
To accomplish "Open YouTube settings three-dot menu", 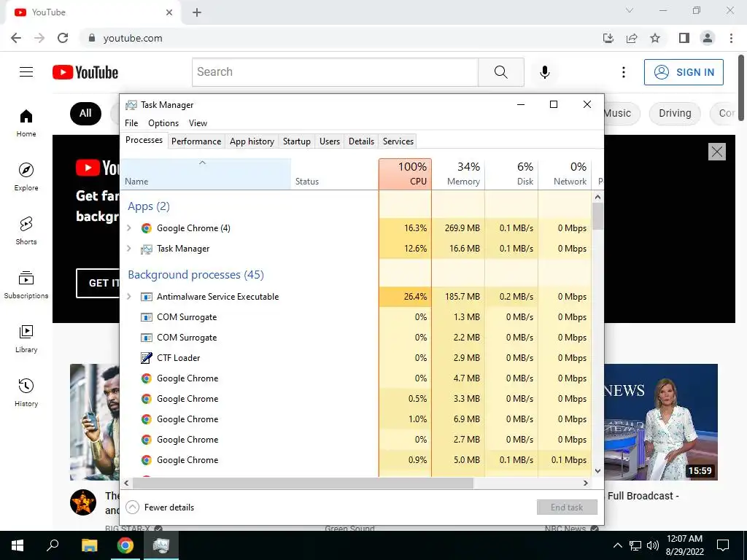I will (x=623, y=72).
